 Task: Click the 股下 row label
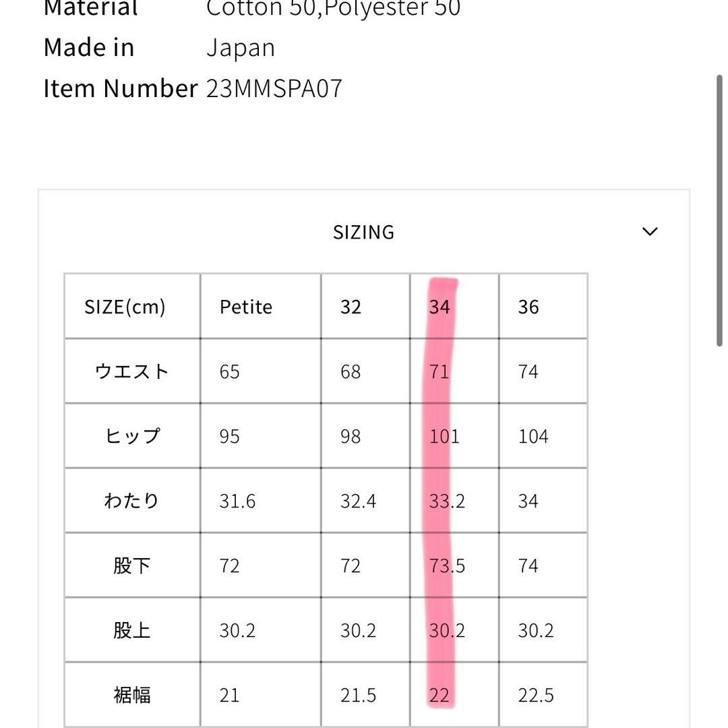[x=131, y=566]
